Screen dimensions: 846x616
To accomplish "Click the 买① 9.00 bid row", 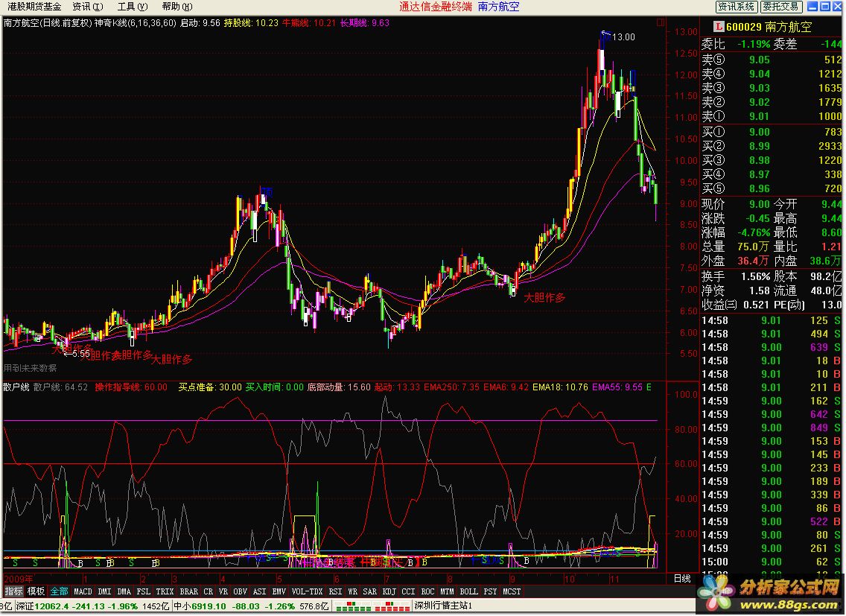I will click(772, 132).
